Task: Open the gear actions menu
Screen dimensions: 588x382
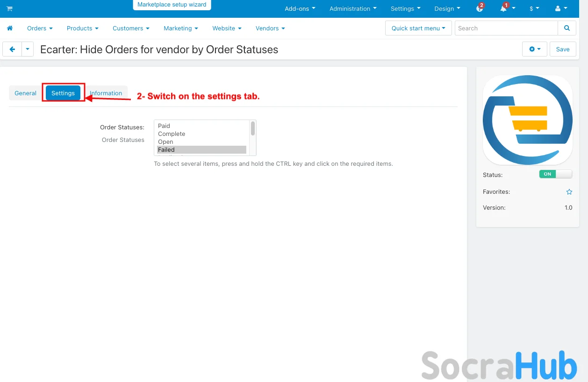Action: coord(535,49)
